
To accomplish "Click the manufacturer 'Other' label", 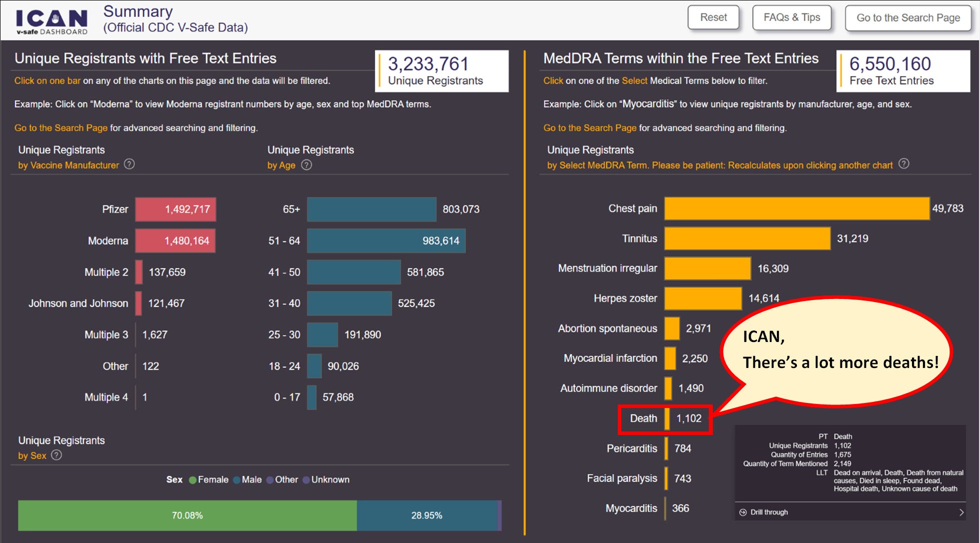I will pyautogui.click(x=115, y=366).
